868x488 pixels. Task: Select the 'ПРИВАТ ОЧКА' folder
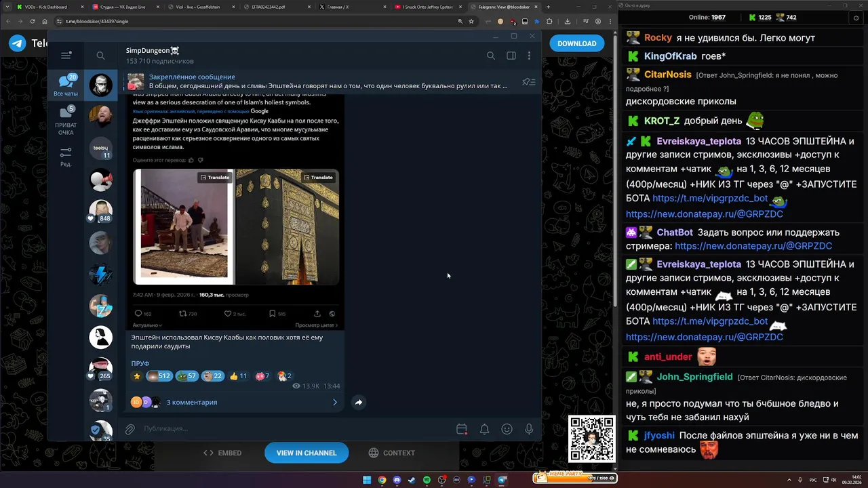click(66, 121)
